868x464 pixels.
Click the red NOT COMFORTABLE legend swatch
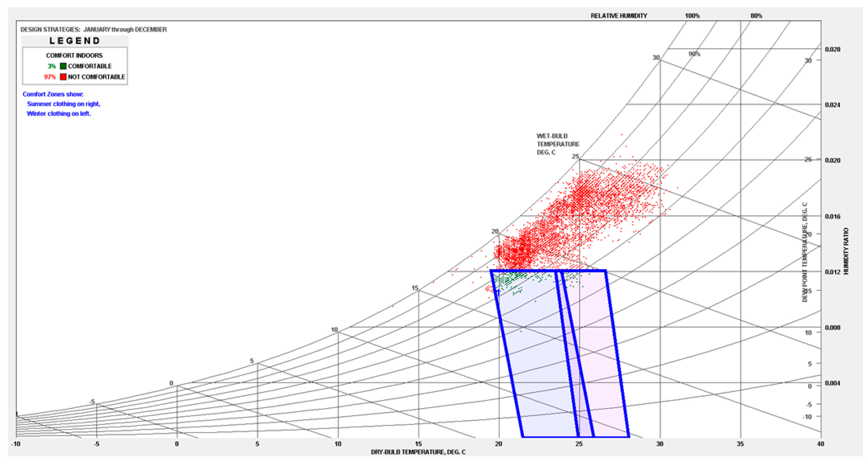63,77
